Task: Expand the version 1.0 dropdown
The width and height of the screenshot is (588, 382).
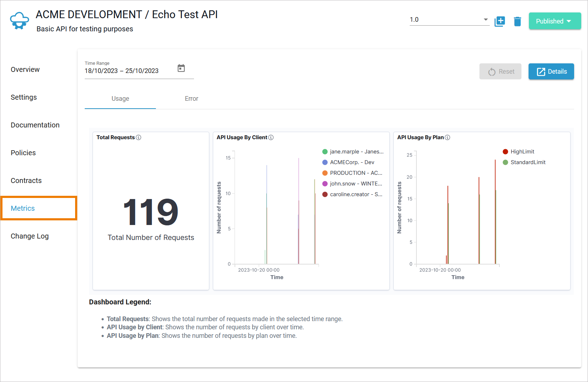Action: pos(485,20)
